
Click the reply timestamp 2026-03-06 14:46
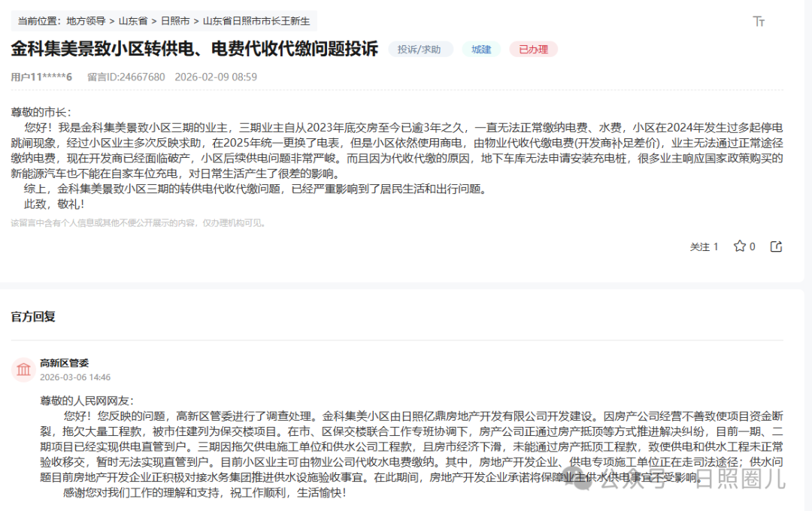pos(75,377)
